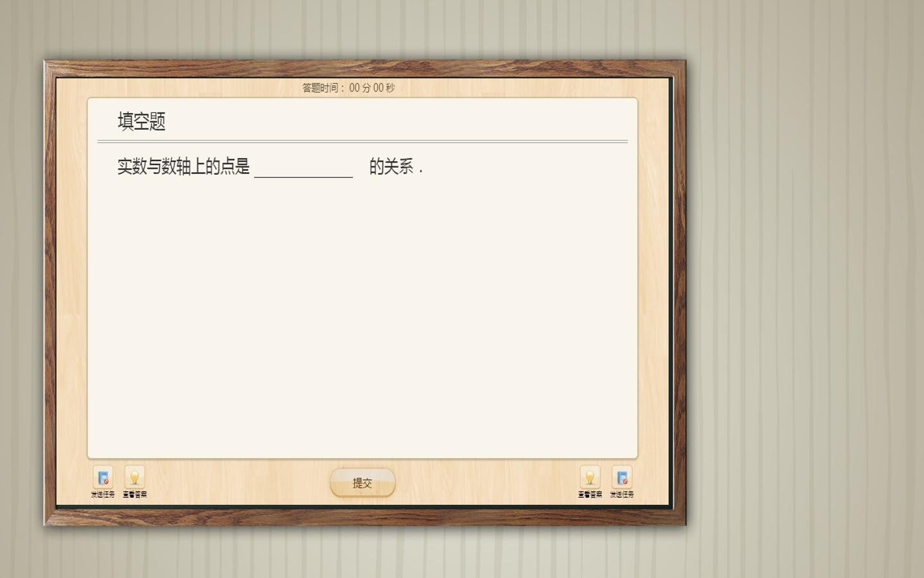
Task: Click the right-side 查看答案 lightbulb icon
Action: pyautogui.click(x=590, y=477)
